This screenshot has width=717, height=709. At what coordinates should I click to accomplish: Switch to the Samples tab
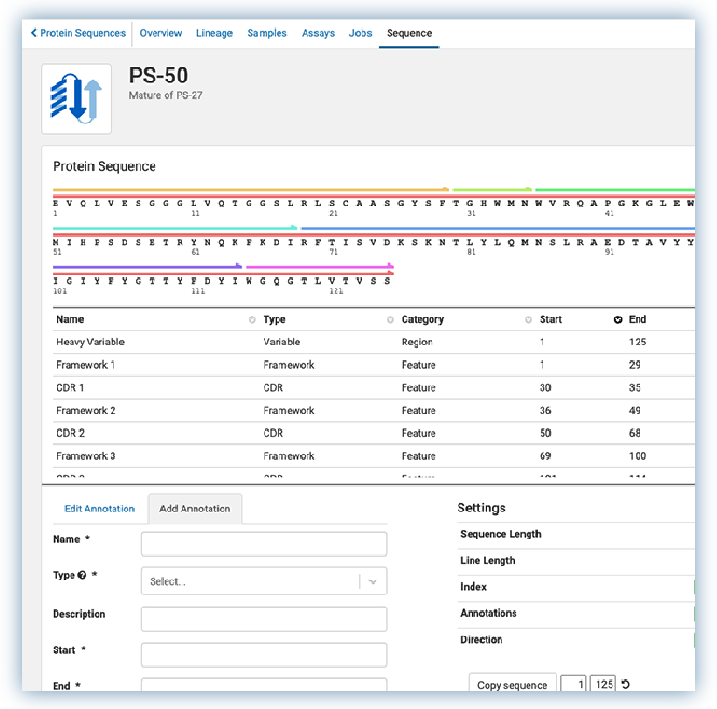click(267, 33)
